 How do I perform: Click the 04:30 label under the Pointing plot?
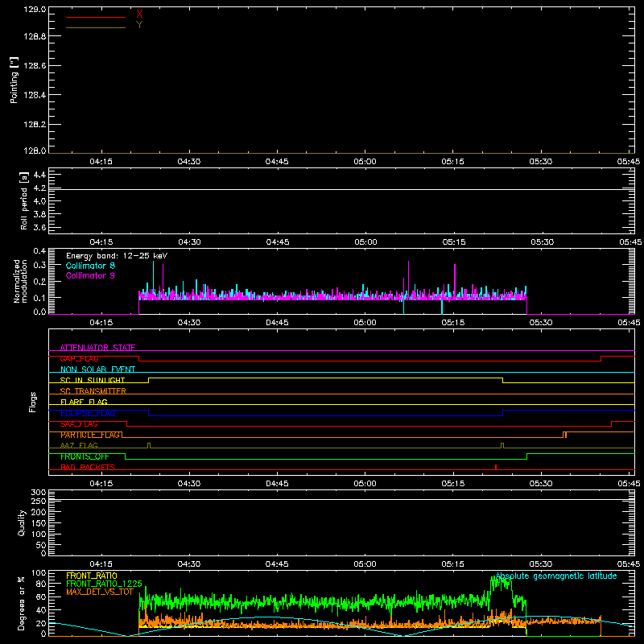(x=189, y=162)
